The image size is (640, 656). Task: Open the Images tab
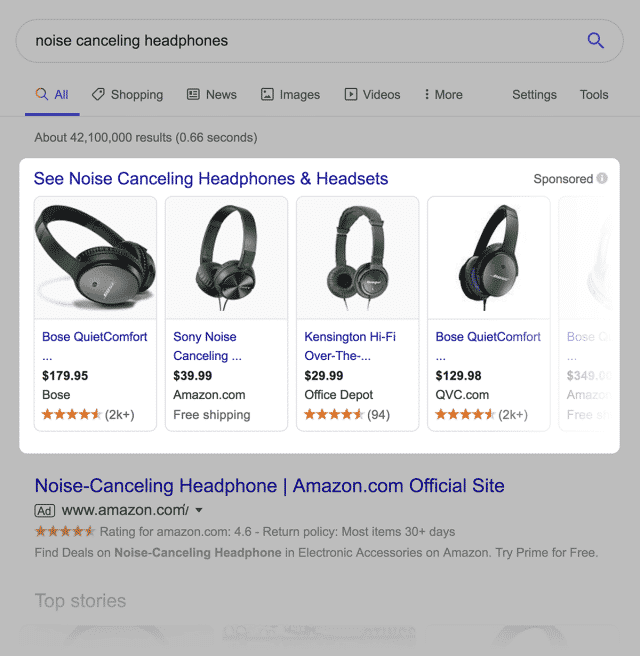pos(290,95)
